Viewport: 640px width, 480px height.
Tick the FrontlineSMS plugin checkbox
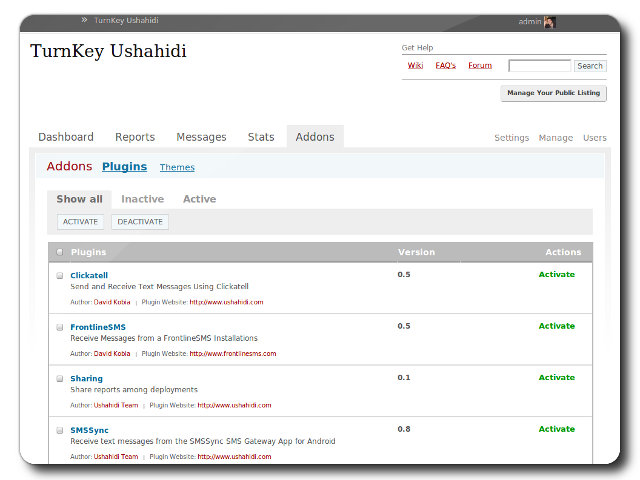60,327
